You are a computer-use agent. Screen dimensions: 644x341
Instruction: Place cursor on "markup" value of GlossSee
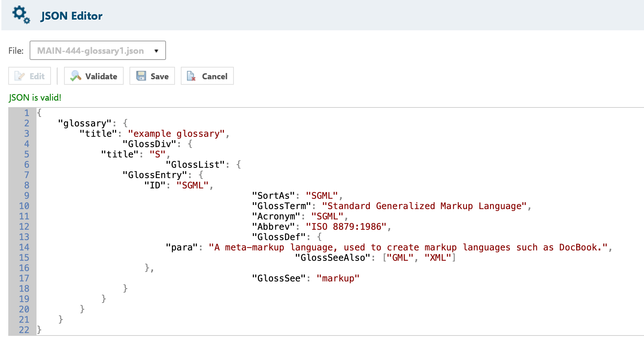(338, 278)
